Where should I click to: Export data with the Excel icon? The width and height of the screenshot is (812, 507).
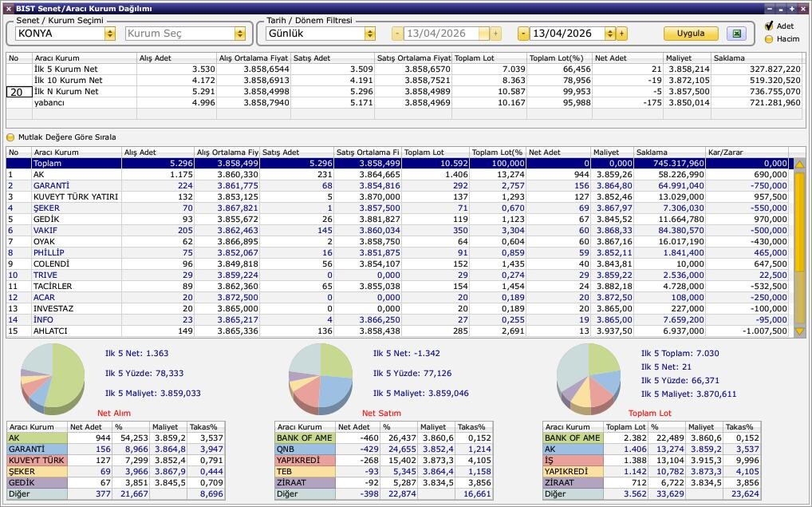736,34
